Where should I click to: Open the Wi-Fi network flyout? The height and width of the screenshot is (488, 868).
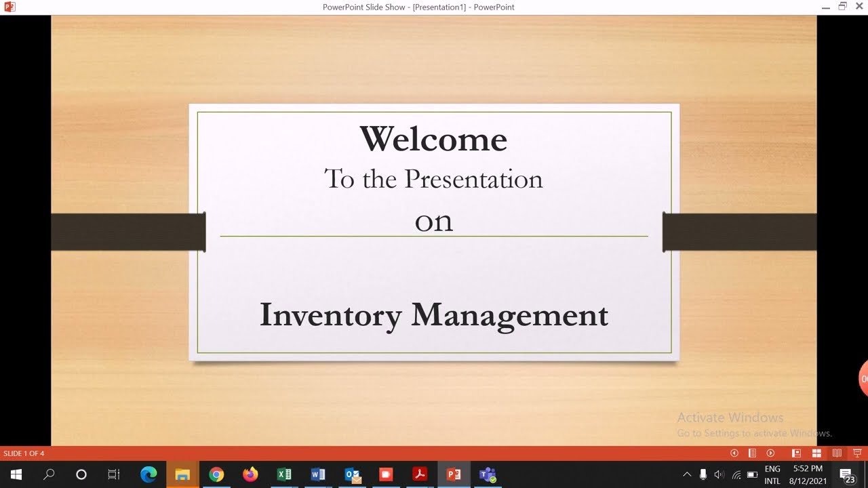click(736, 474)
